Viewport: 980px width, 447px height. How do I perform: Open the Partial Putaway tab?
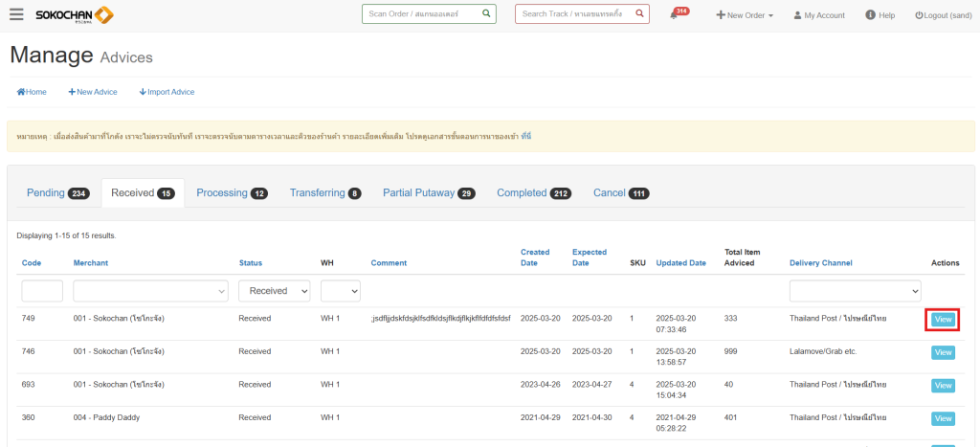[429, 193]
